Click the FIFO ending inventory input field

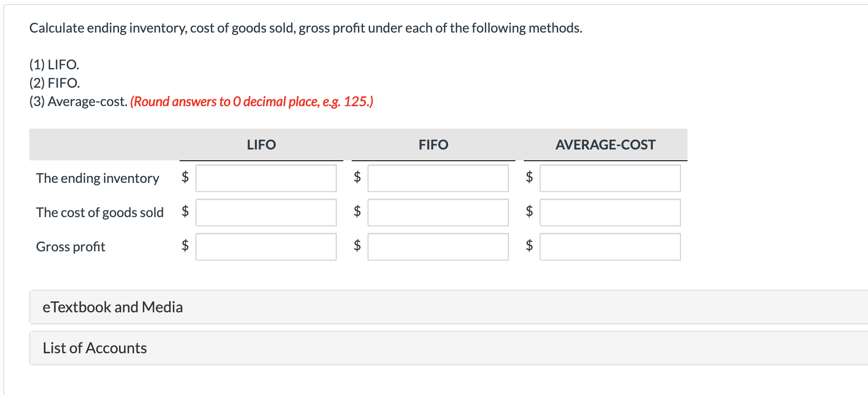point(438,178)
